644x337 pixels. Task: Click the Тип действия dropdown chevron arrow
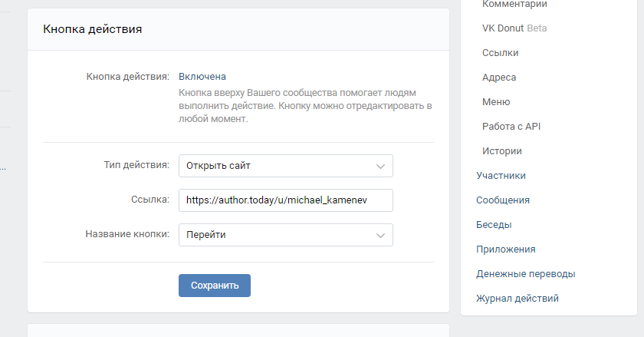tap(381, 166)
